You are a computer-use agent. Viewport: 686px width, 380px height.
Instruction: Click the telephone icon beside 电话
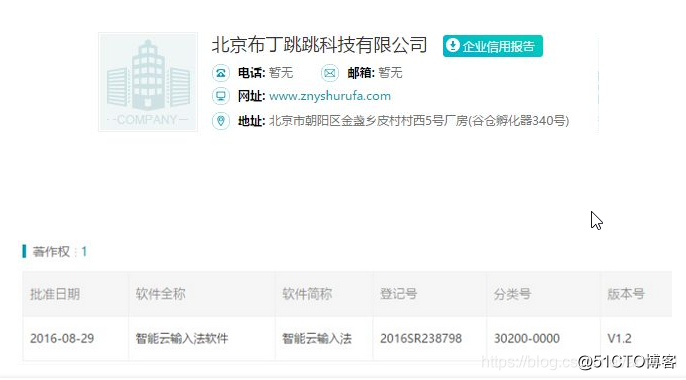[221, 73]
